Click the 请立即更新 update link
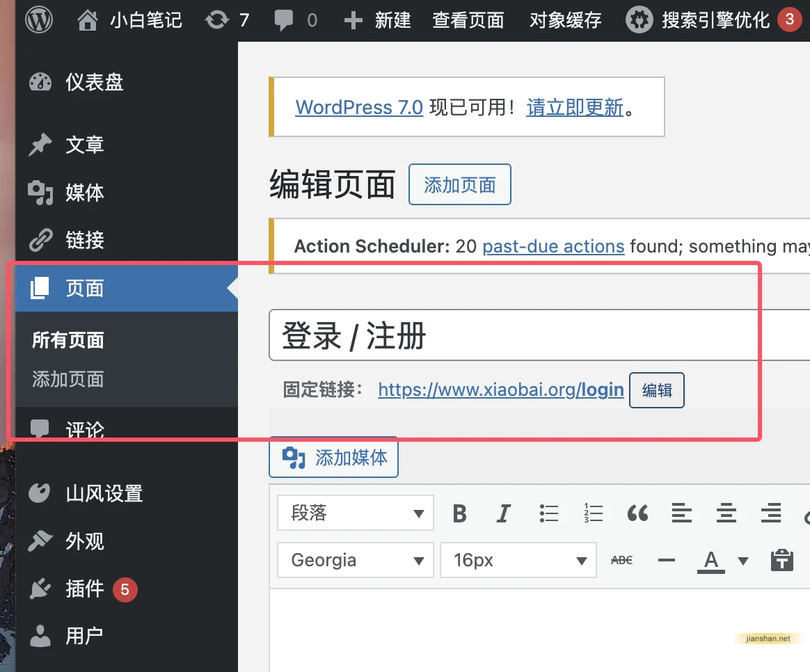Image resolution: width=810 pixels, height=672 pixels. click(x=575, y=107)
